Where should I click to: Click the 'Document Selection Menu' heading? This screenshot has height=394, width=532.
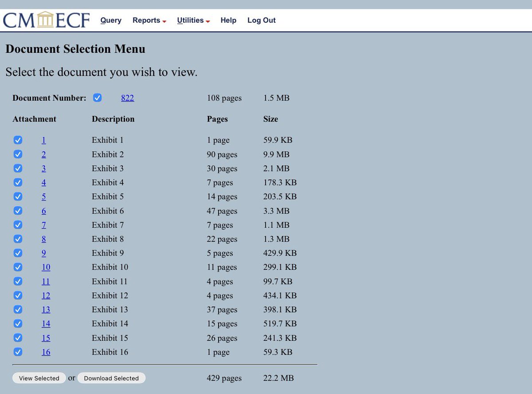point(75,49)
